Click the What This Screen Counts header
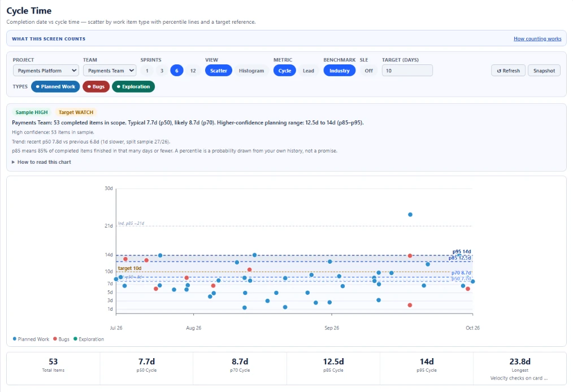The width and height of the screenshot is (573, 392). tap(49, 39)
